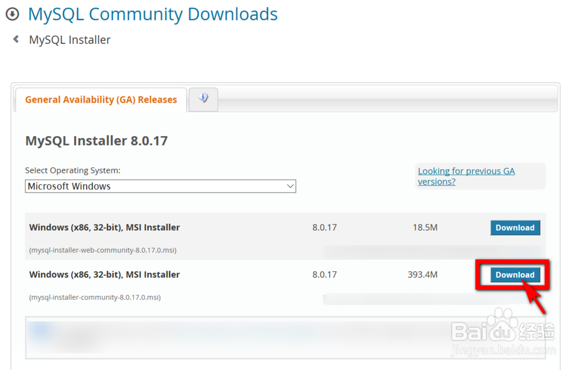Click the MySQL Installer 8.0.17 heading
The height and width of the screenshot is (370, 588).
[x=96, y=141]
